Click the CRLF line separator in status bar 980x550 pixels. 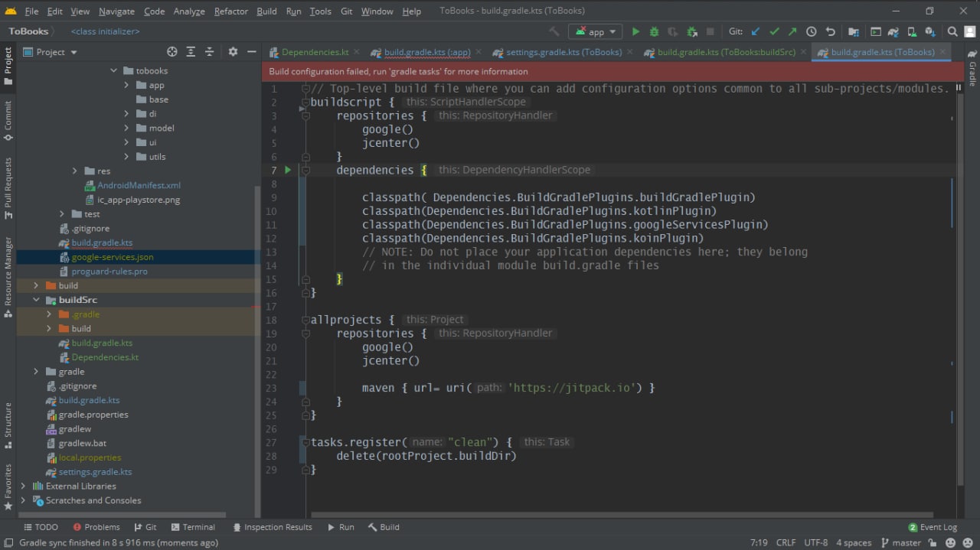(786, 542)
